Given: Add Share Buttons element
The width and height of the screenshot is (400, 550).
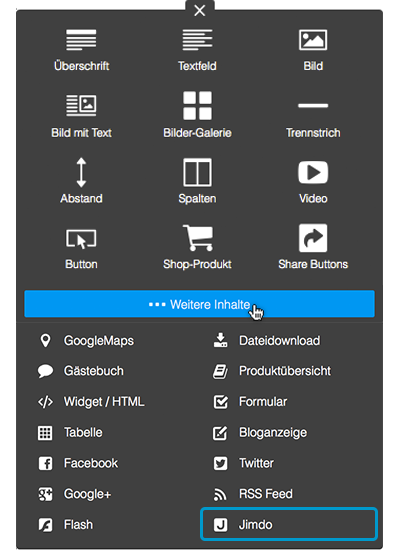Looking at the screenshot, I should click(313, 247).
